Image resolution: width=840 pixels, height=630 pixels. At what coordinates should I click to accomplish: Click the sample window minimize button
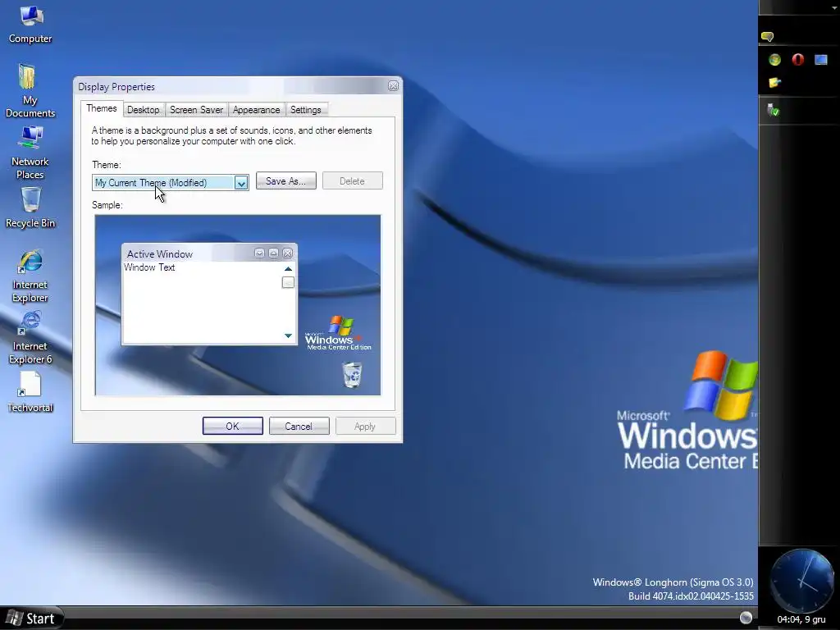tap(259, 253)
